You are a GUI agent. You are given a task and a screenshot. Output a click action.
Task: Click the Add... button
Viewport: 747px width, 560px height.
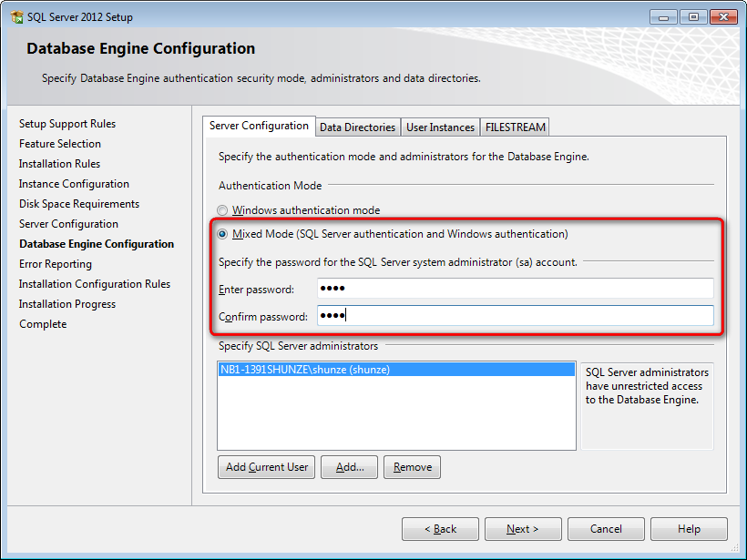350,467
